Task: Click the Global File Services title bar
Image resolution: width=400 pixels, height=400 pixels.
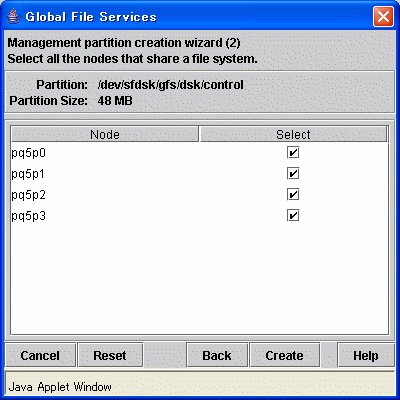Action: tap(200, 17)
